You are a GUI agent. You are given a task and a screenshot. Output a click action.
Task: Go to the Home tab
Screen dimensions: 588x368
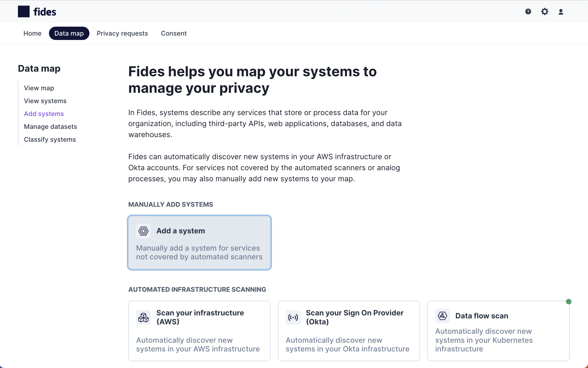point(32,33)
